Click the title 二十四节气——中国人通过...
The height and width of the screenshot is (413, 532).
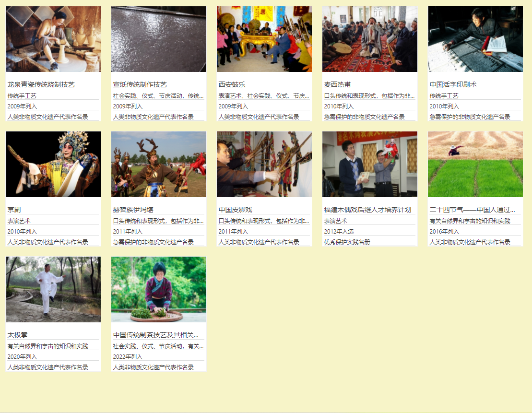473,210
